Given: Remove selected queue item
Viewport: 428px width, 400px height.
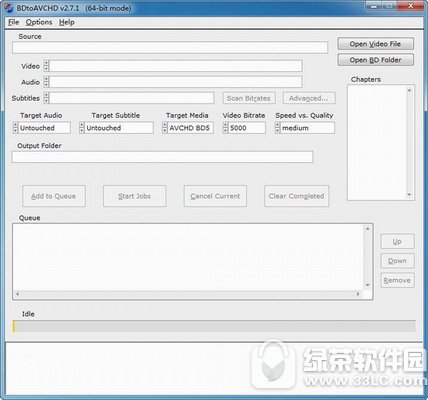Looking at the screenshot, I should tap(397, 280).
